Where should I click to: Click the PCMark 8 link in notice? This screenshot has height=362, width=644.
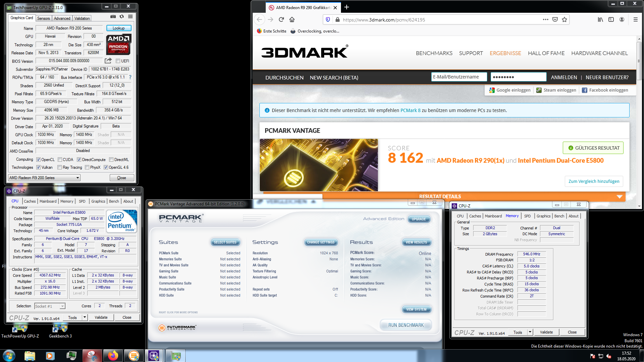pyautogui.click(x=410, y=110)
